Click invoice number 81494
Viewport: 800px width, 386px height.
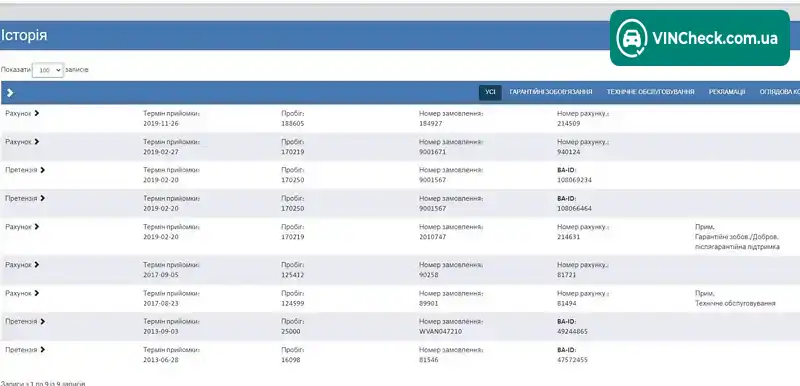[x=567, y=303]
